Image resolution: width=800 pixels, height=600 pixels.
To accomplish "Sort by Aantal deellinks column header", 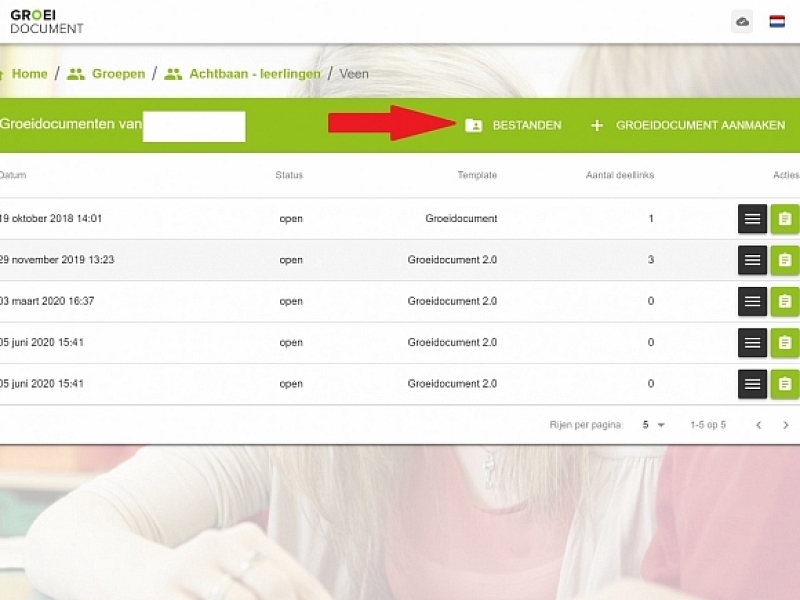I will click(619, 175).
